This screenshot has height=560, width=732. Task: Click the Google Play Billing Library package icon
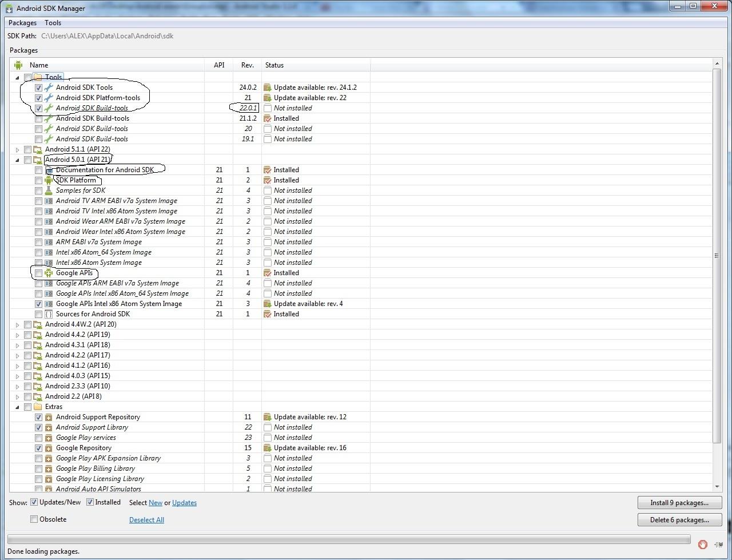tap(49, 468)
